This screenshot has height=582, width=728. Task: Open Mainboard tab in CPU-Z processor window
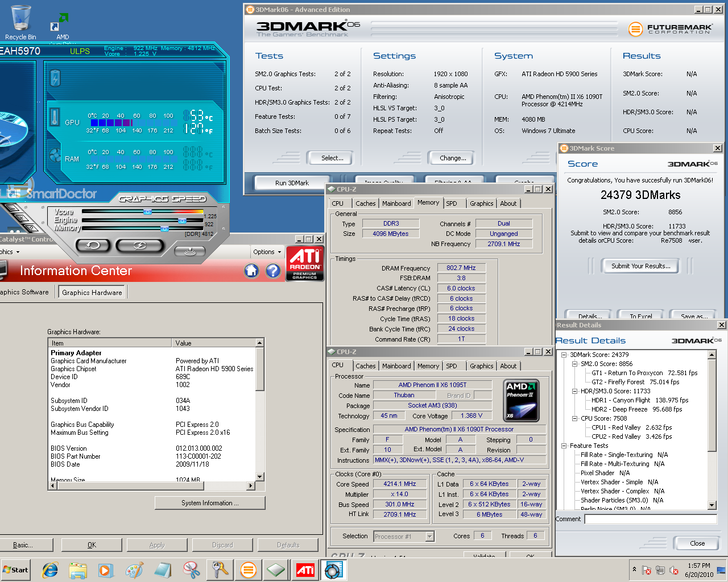(396, 366)
